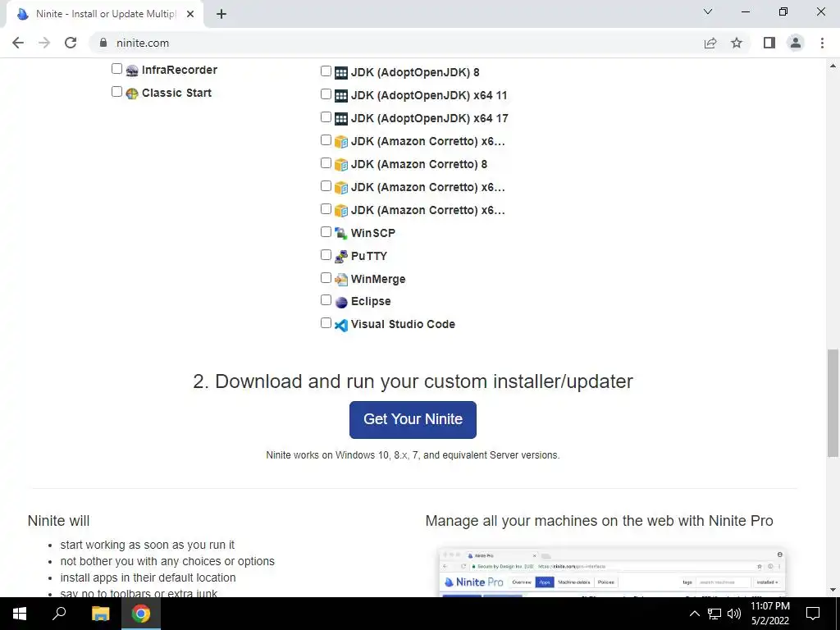Click the "Visual Studio Code" label text
The width and height of the screenshot is (840, 630).
[403, 325]
